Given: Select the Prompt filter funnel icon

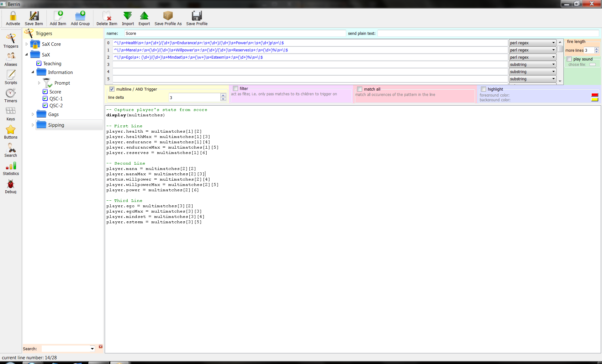Looking at the screenshot, I should coord(48,83).
